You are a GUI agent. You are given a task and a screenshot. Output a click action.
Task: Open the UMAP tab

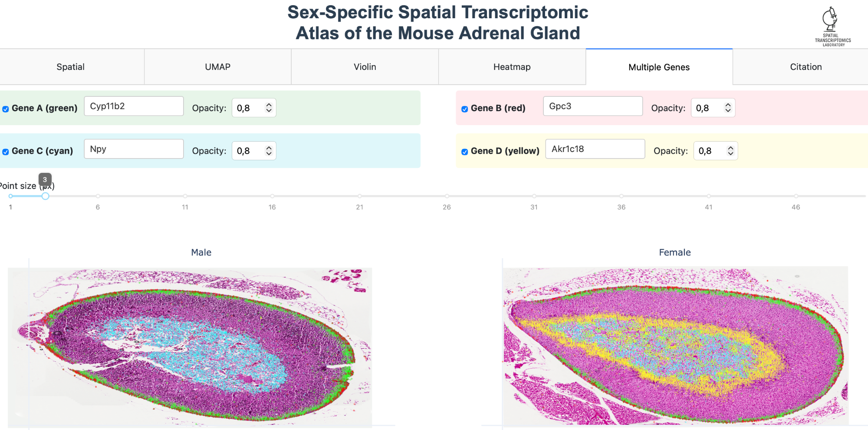point(217,66)
